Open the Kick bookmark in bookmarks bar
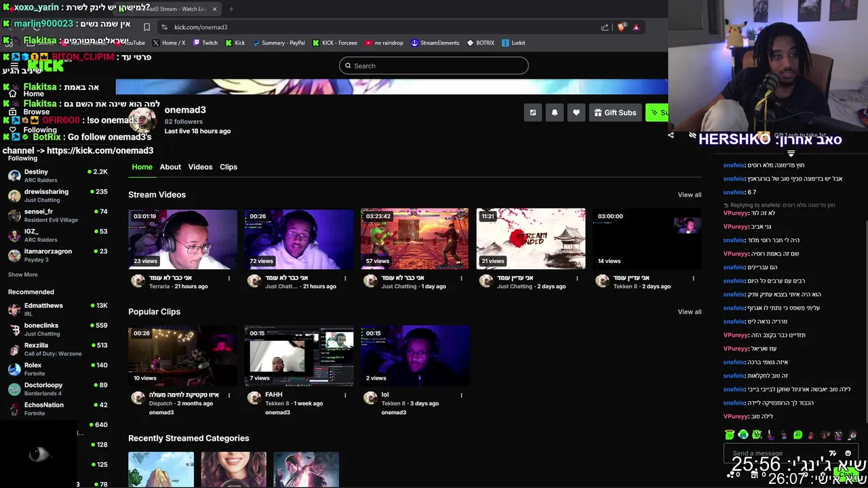Viewport: 868px width, 488px height. point(235,43)
